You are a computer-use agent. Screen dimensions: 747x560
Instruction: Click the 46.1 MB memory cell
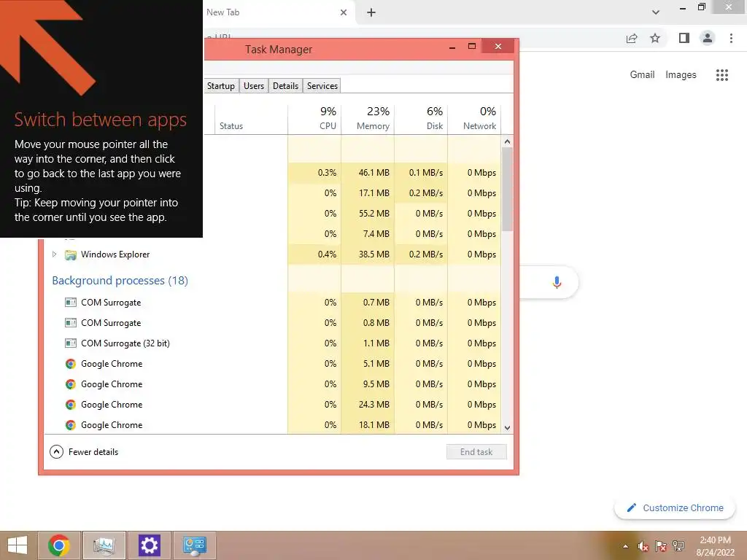click(x=368, y=172)
